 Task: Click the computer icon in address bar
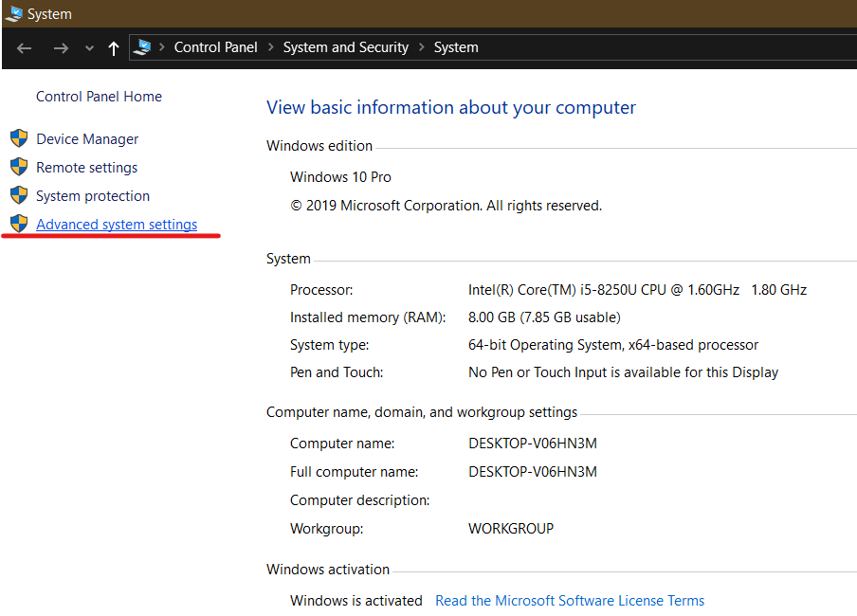point(142,47)
